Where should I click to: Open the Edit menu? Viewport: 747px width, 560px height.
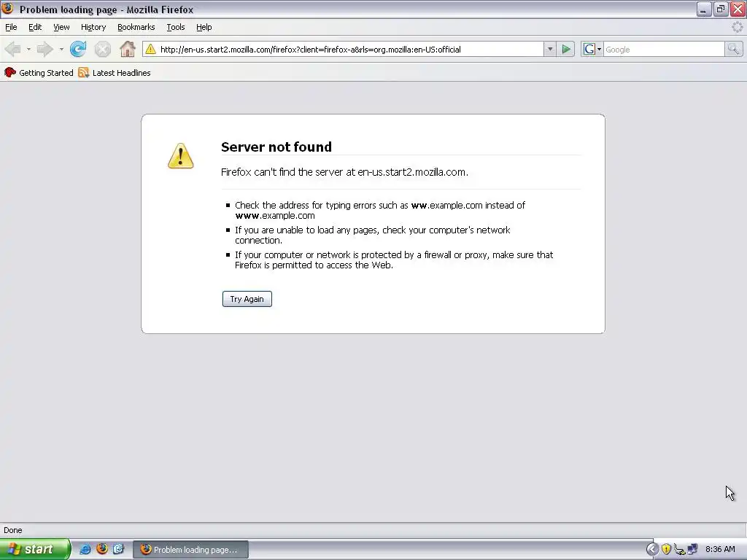[35, 27]
